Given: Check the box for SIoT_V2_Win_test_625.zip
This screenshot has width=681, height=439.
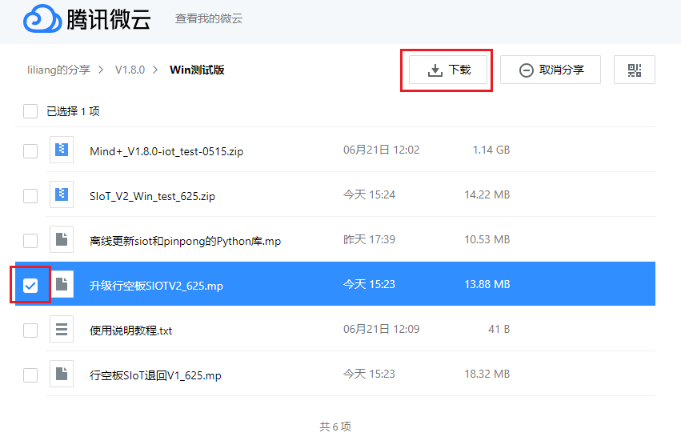Looking at the screenshot, I should 30,196.
